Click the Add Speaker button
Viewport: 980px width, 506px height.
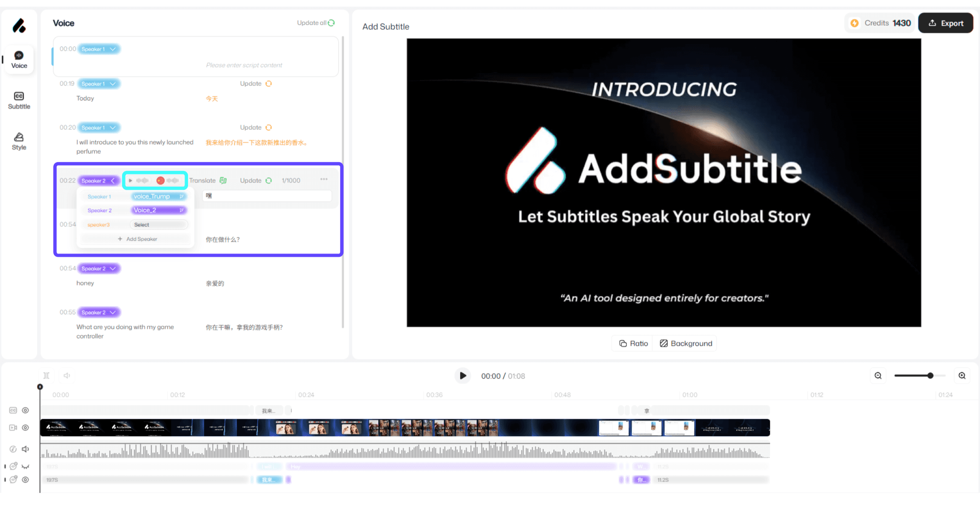tap(137, 239)
